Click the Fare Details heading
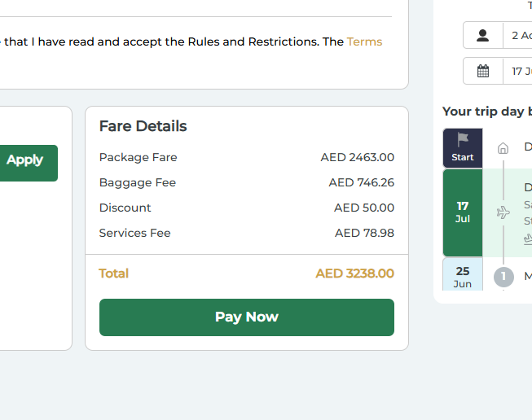The image size is (532, 420). (143, 126)
